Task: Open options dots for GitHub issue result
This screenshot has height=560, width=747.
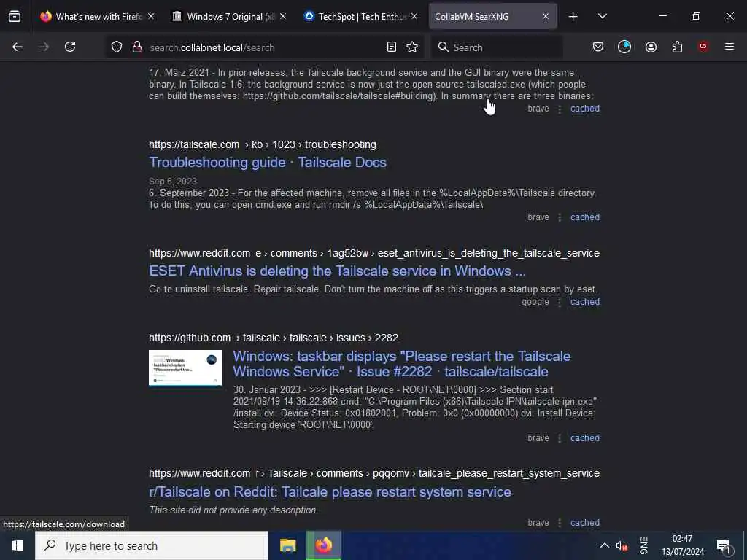Action: 560,438
